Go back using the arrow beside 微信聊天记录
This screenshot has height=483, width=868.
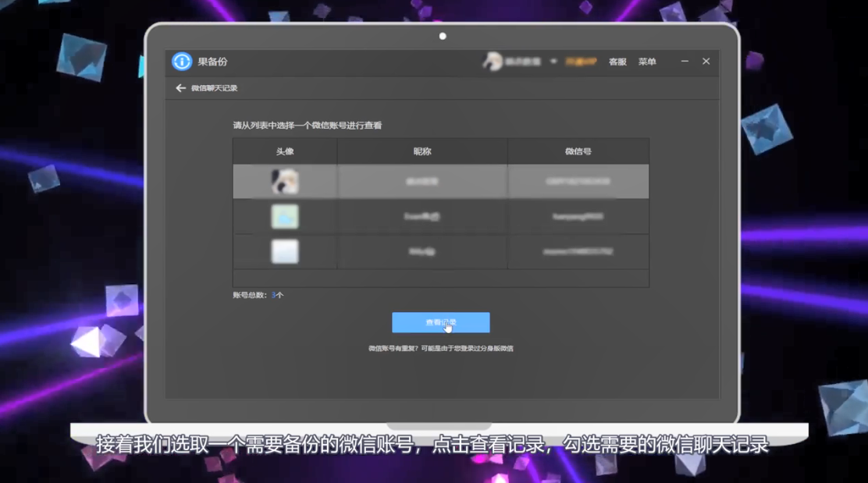(180, 88)
